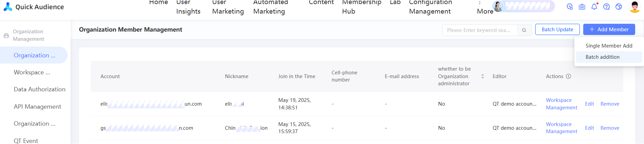Open the briefcase workspace icon
Image resolution: width=644 pixels, height=144 pixels.
tap(582, 6)
